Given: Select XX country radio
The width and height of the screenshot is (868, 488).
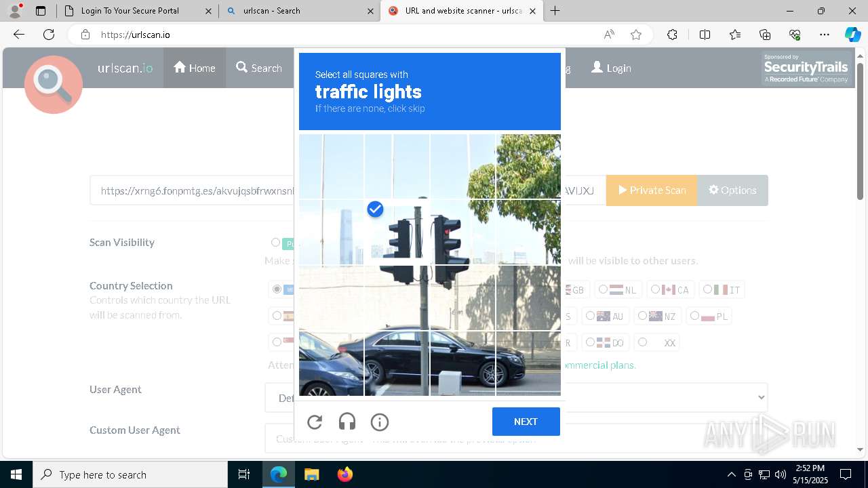Looking at the screenshot, I should [642, 342].
